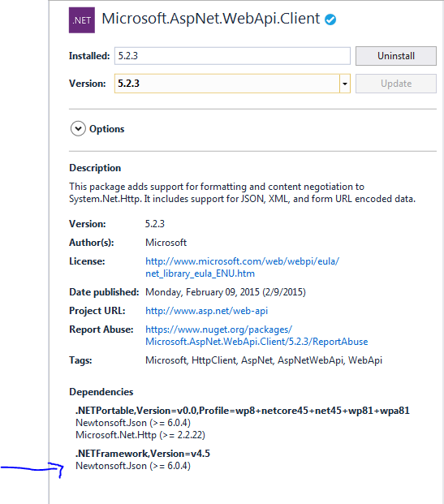
Task: Click the Installed 5.2.3 field
Action: click(x=232, y=56)
